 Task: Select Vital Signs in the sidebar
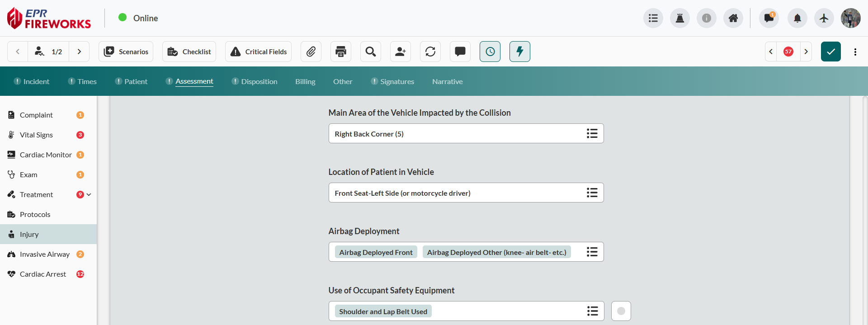click(x=36, y=135)
